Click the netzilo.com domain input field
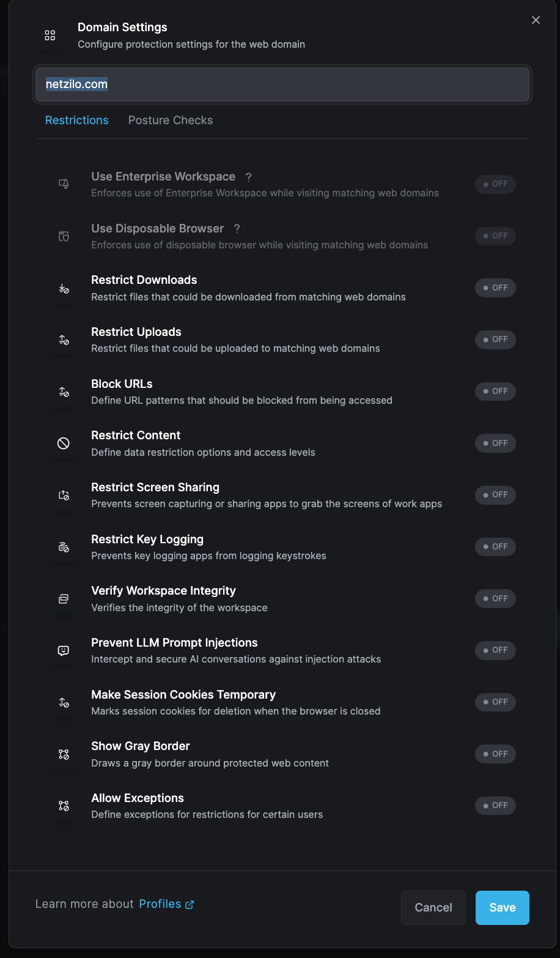The height and width of the screenshot is (958, 560). click(282, 84)
